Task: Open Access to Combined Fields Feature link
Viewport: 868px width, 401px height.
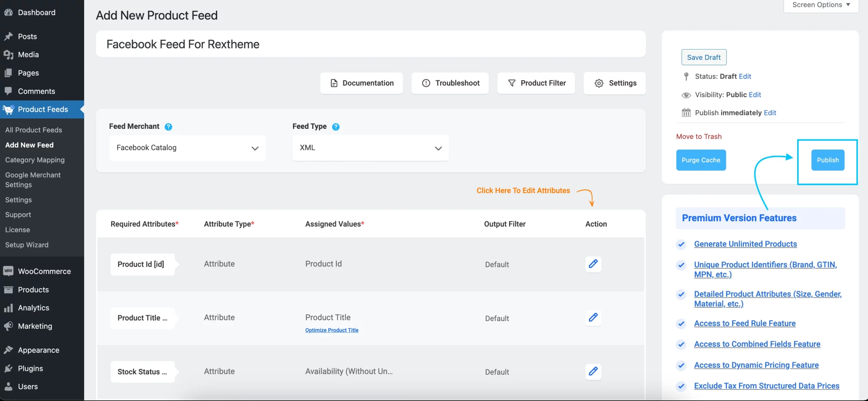Action: pyautogui.click(x=757, y=344)
